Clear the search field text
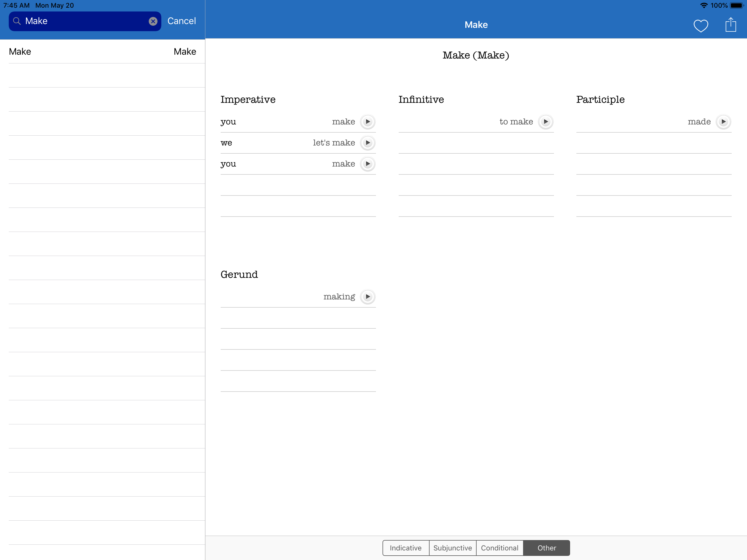This screenshot has width=747, height=560. point(153,21)
